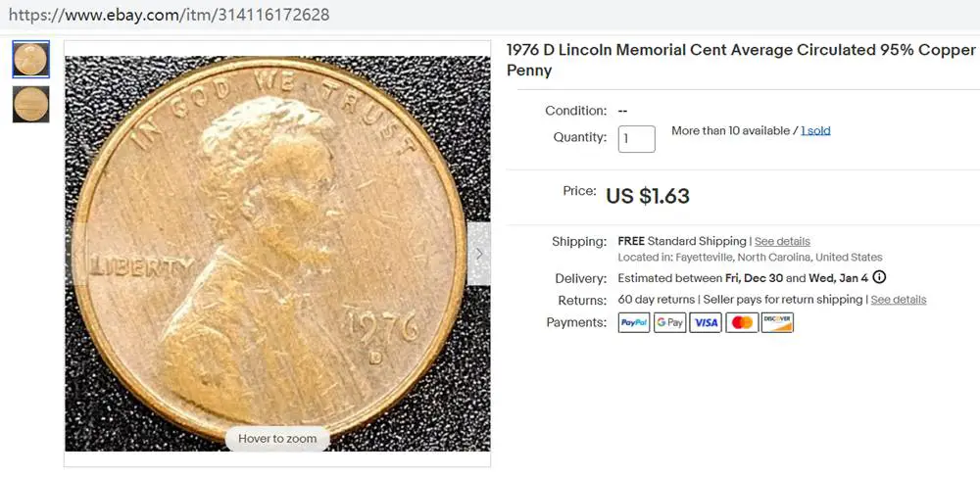Click the main penny image
The image size is (980, 478).
coord(277,254)
